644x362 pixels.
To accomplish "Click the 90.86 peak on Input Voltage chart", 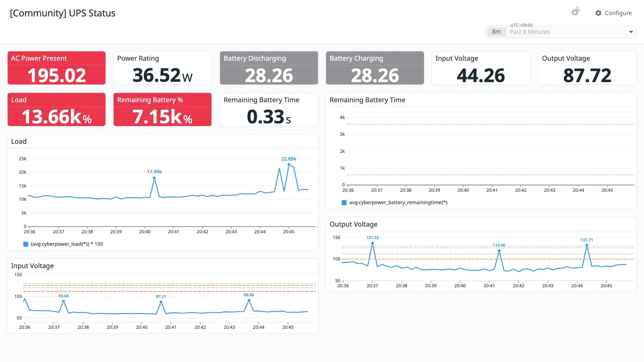I will point(249,300).
